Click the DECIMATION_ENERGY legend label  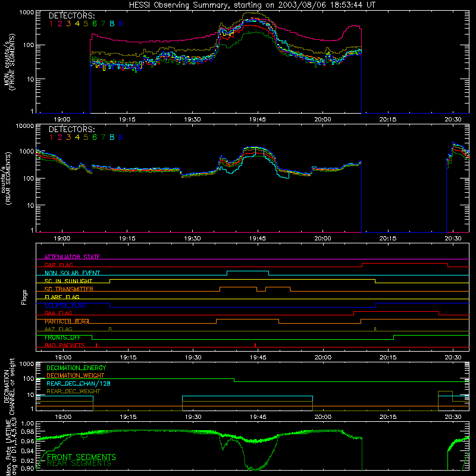click(76, 368)
